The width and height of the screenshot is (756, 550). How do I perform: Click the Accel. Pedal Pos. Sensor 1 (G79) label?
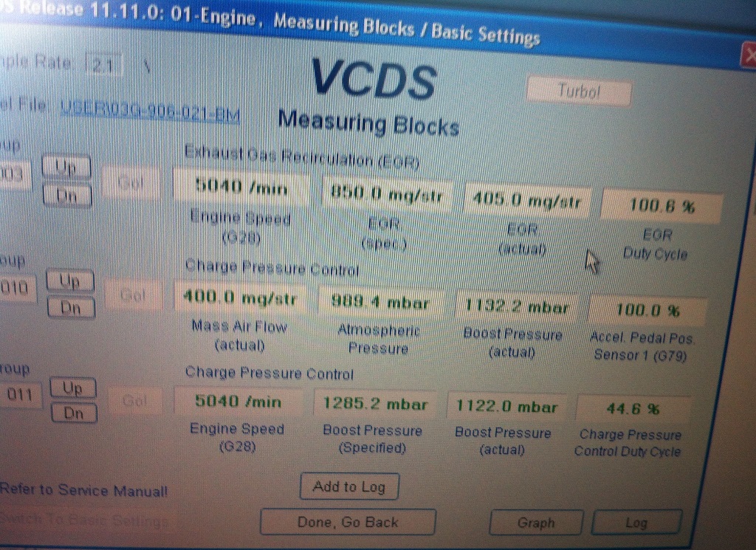coord(642,347)
